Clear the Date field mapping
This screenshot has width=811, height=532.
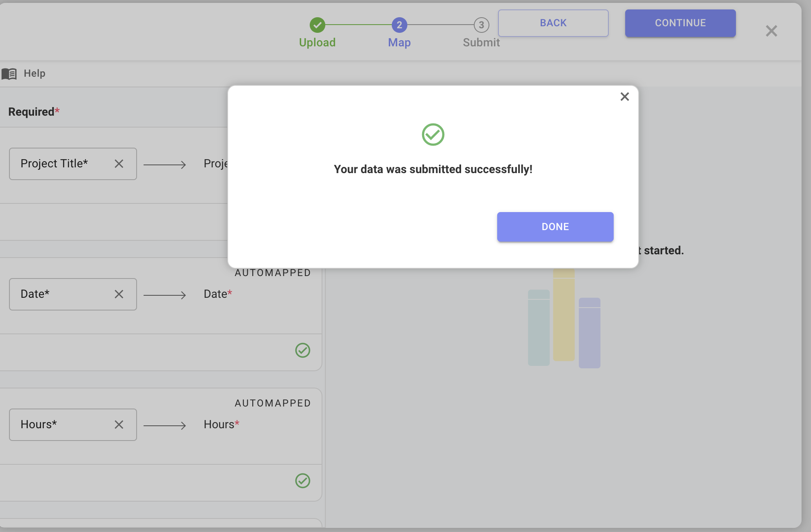(x=119, y=295)
